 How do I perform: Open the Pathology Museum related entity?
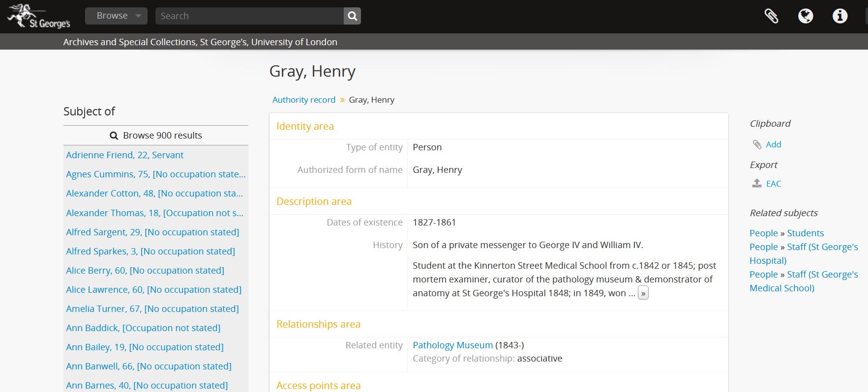pyautogui.click(x=452, y=345)
